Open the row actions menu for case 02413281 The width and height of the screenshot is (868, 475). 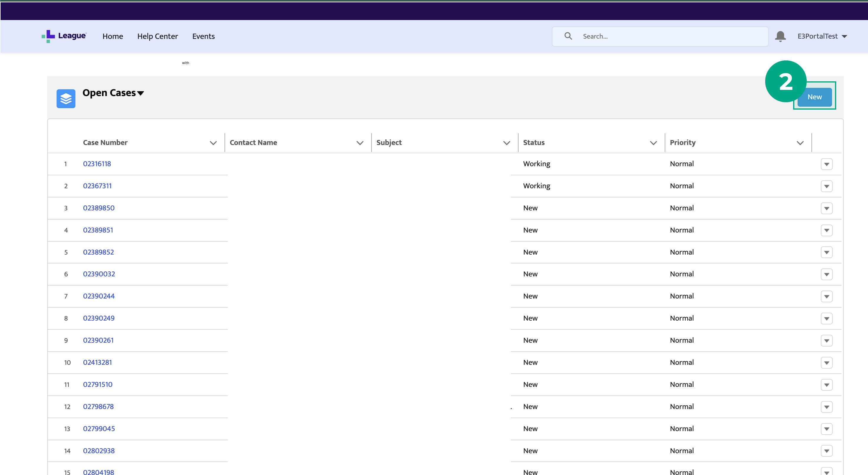826,362
